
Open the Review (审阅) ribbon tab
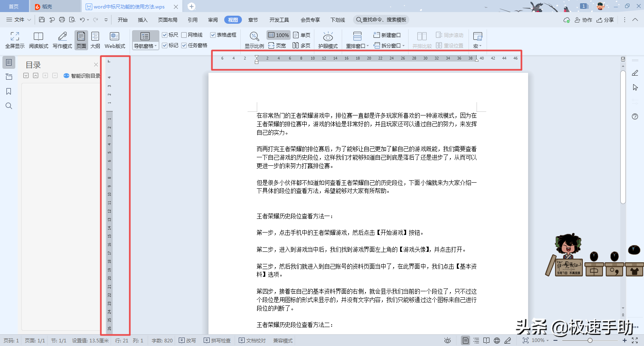pos(213,20)
